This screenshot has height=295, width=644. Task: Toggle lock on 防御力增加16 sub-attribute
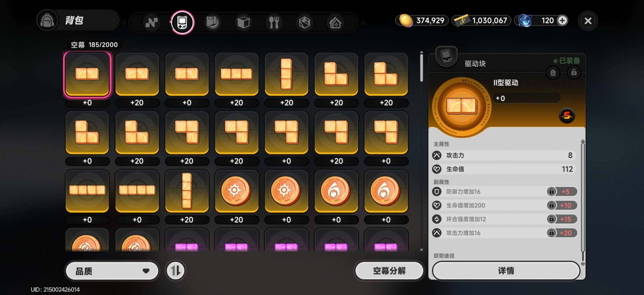[x=551, y=191]
